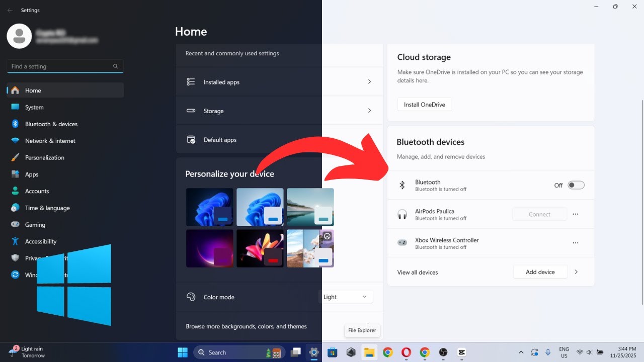Select Home in the settings sidebar
The height and width of the screenshot is (362, 644).
(x=65, y=90)
